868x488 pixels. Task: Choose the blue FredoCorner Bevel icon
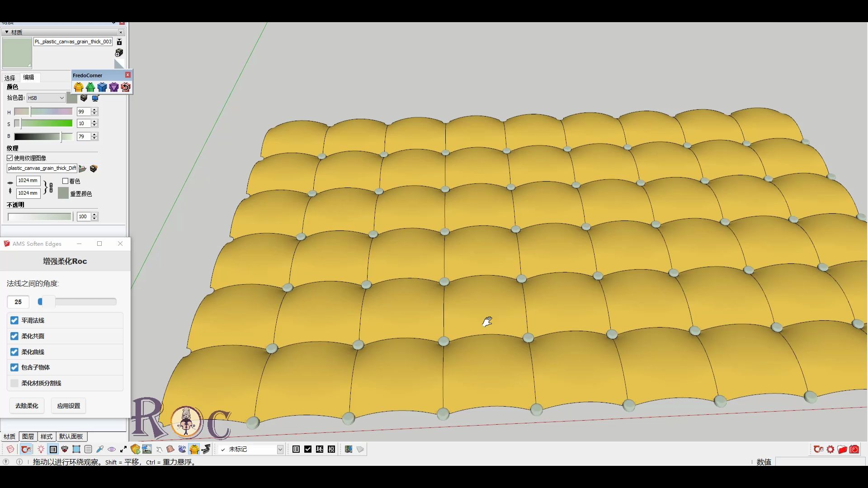tap(102, 87)
